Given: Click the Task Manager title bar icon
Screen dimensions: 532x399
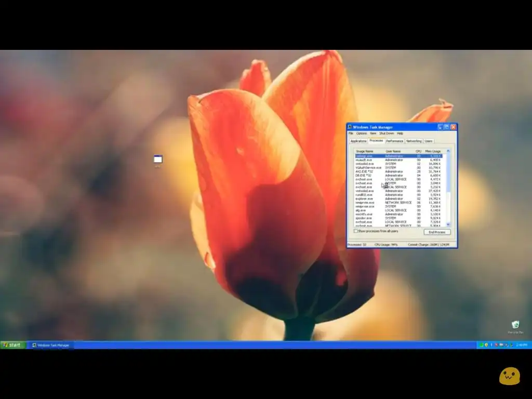Looking at the screenshot, I should tap(350, 127).
